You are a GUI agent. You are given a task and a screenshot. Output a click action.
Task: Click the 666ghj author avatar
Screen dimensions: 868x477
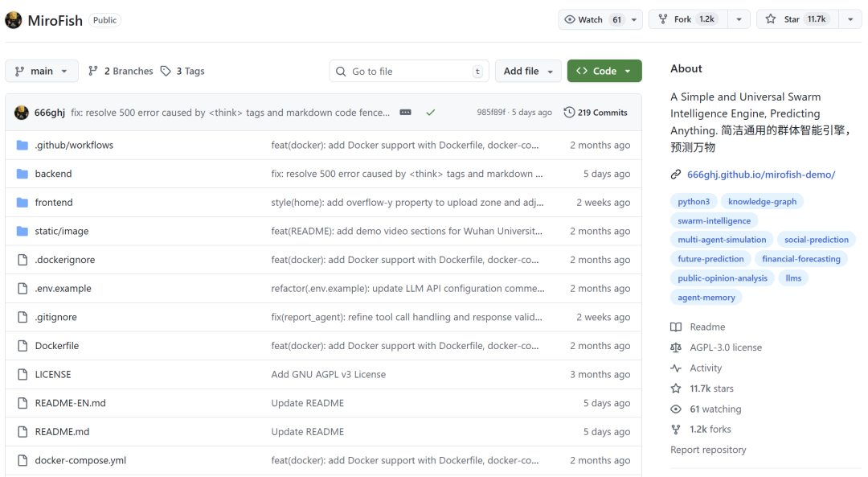[x=22, y=113]
